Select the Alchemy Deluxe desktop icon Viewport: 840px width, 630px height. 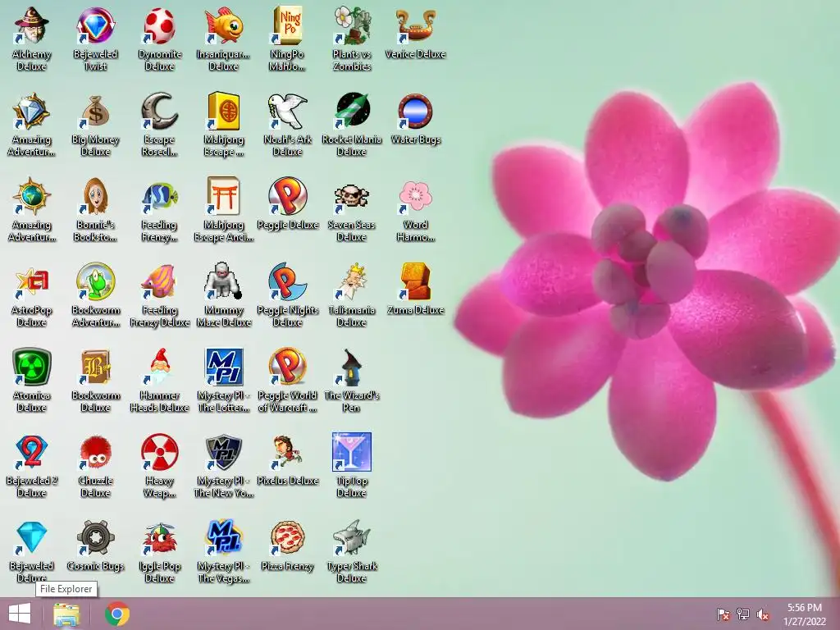click(32, 25)
